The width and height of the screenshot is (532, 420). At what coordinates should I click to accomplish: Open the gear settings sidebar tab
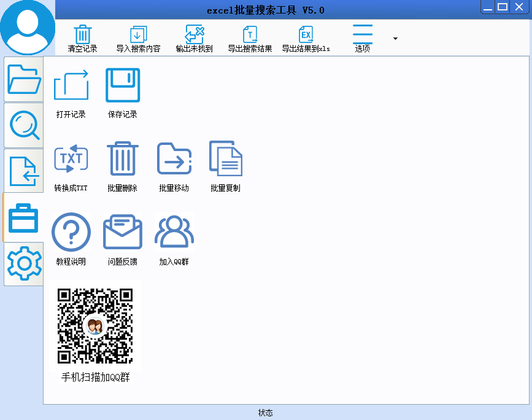tap(24, 264)
